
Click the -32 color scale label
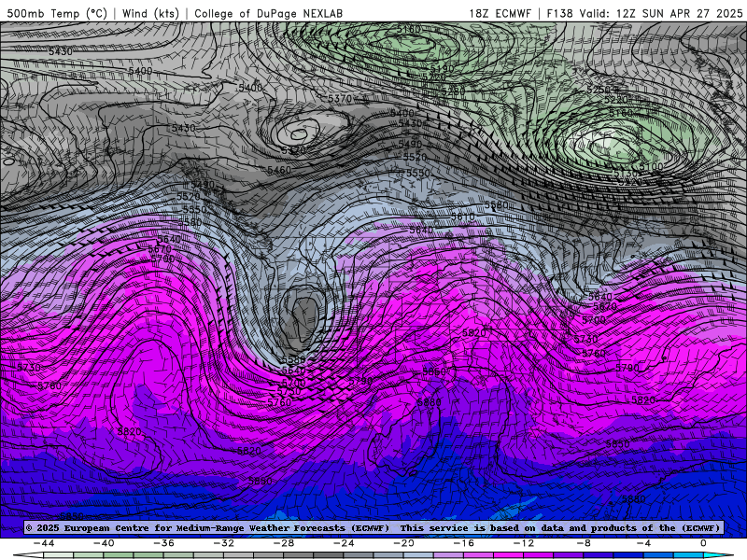[224, 543]
